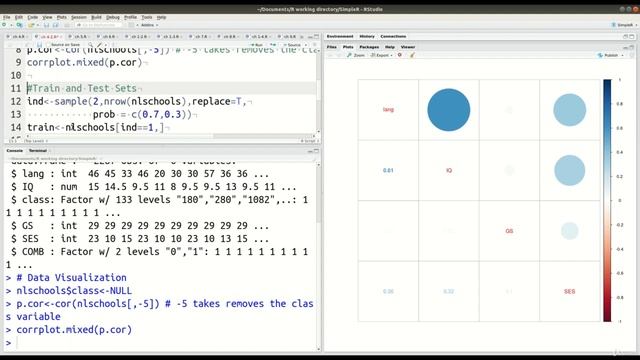Viewport: 640px width, 360px height.
Task: Click the re-run previous code icon
Action: pos(273,45)
